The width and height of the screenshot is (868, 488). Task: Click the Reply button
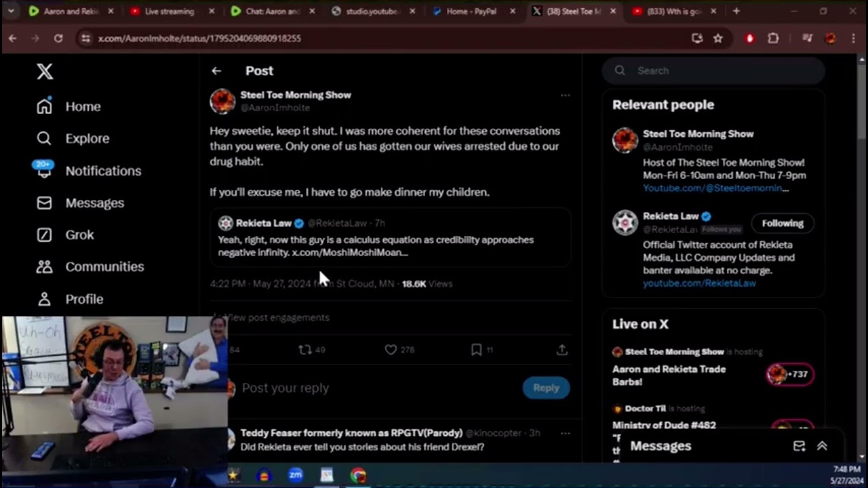(546, 388)
